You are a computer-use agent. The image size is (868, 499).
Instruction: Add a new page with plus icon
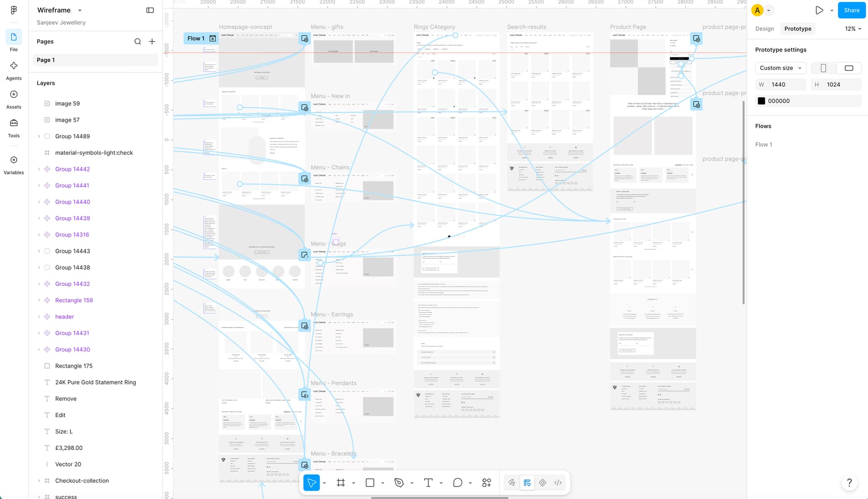(152, 42)
